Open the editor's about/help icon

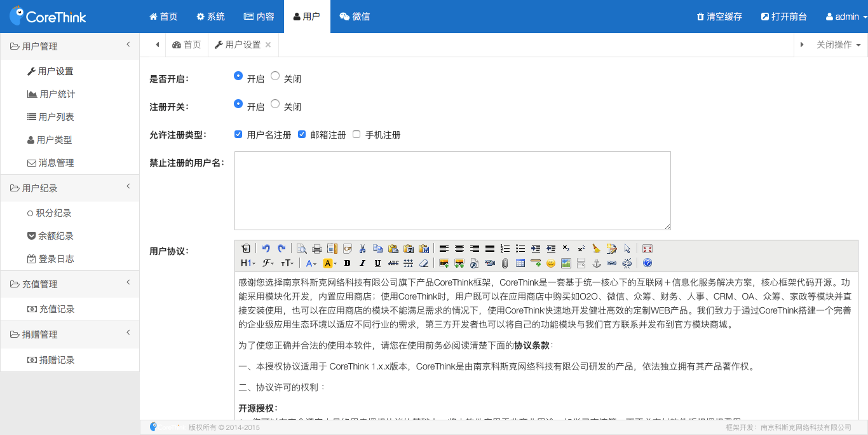point(648,263)
